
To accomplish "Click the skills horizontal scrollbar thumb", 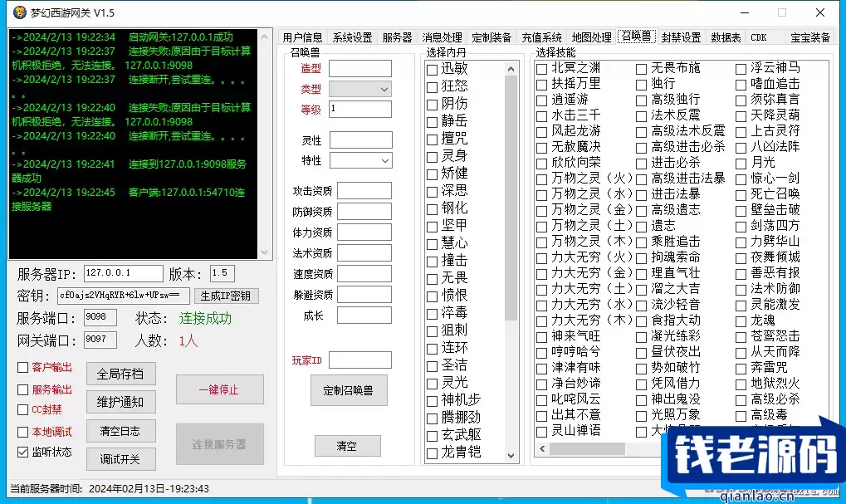I will click(587, 448).
